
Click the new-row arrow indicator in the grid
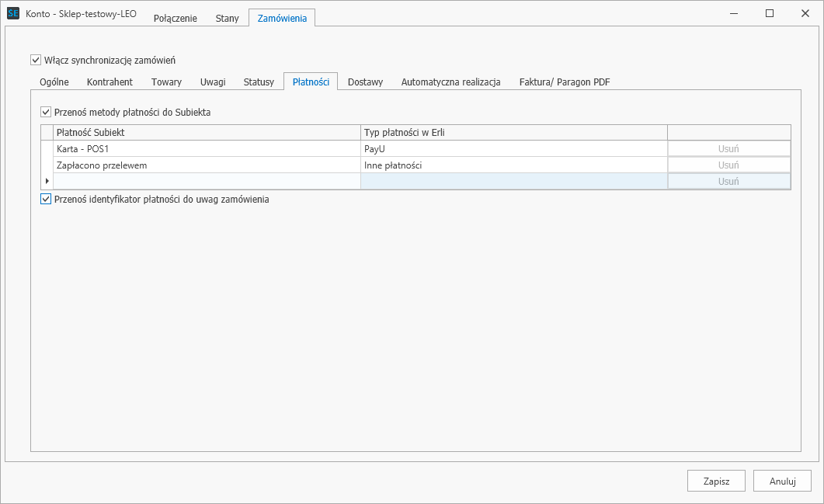tap(47, 181)
